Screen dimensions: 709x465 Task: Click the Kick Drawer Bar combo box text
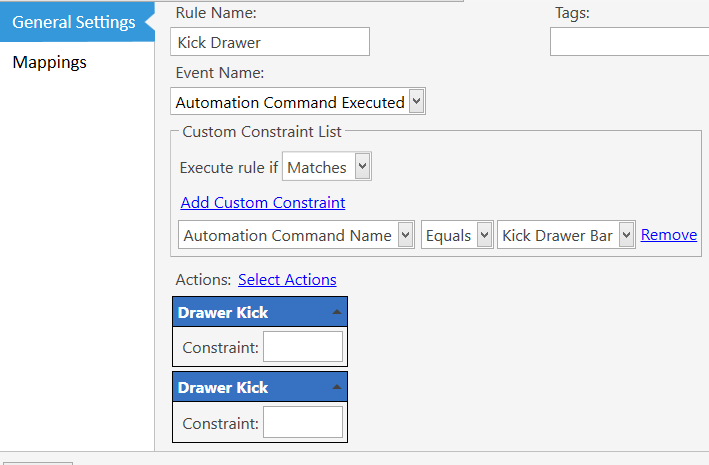pos(558,235)
